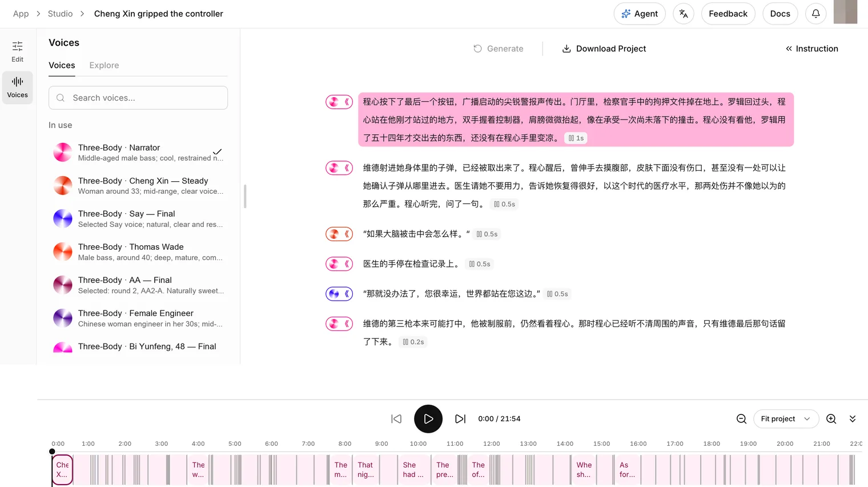Open the Feedback form

(728, 14)
